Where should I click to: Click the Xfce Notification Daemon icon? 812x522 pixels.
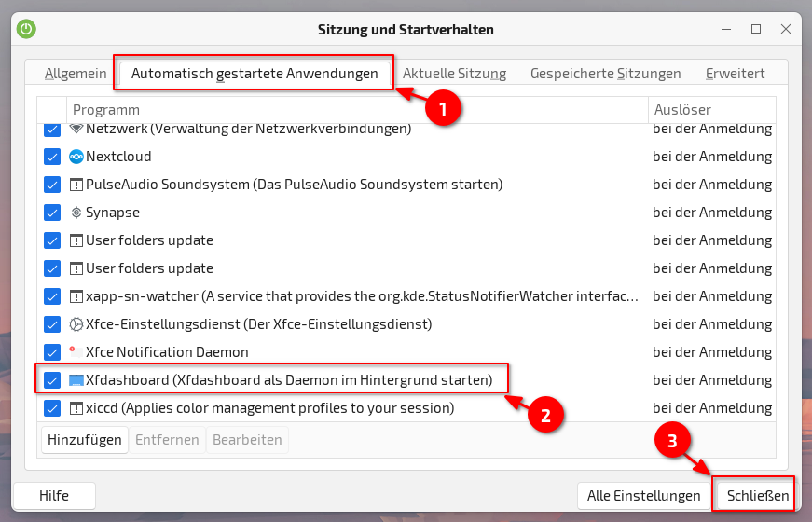point(76,352)
